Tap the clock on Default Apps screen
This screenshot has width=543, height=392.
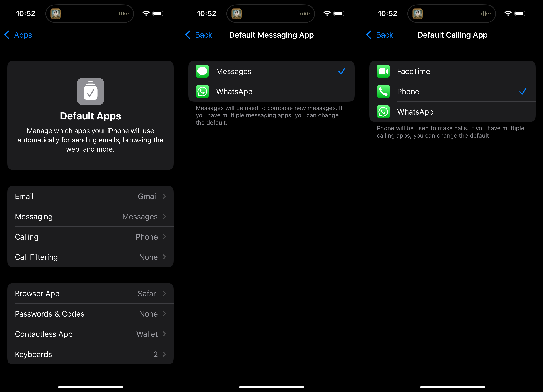(26, 14)
